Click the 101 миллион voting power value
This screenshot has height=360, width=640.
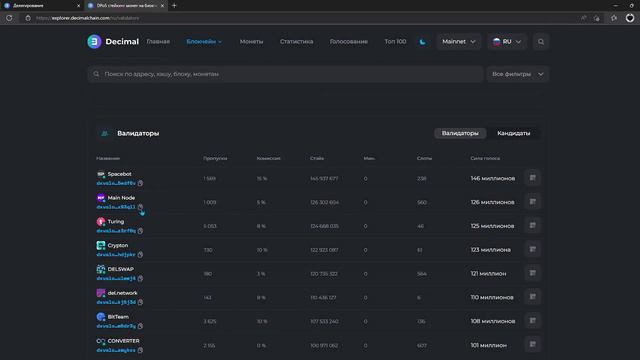(x=489, y=345)
